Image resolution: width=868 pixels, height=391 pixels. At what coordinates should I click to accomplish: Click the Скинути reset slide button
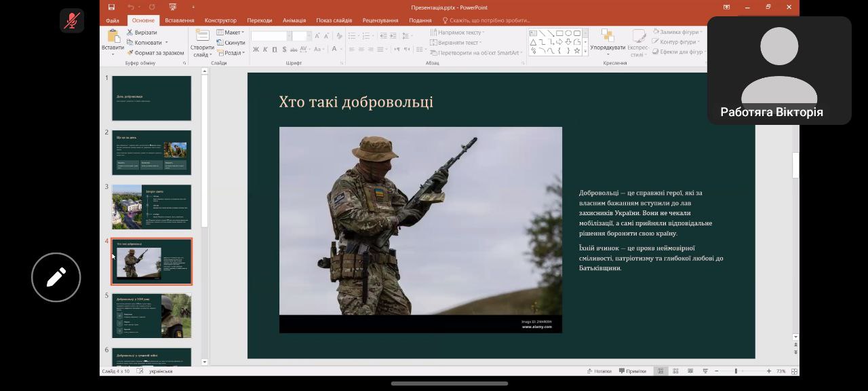click(231, 42)
